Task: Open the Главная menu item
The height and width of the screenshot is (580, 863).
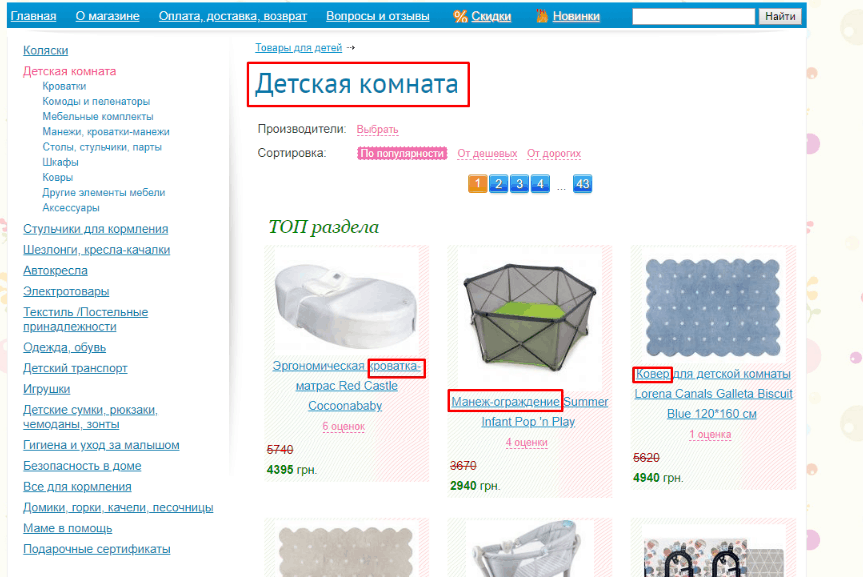Action: click(34, 17)
